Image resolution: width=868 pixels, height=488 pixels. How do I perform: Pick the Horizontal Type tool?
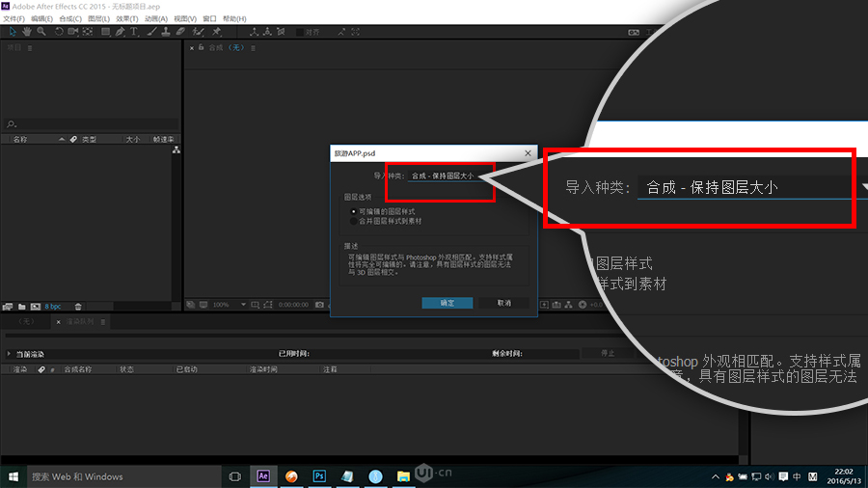pyautogui.click(x=134, y=32)
